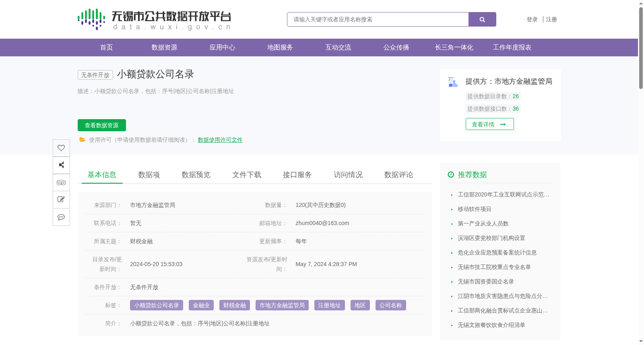The height and width of the screenshot is (345, 644).
Task: Click the 注册地址 tag
Action: [x=330, y=305]
